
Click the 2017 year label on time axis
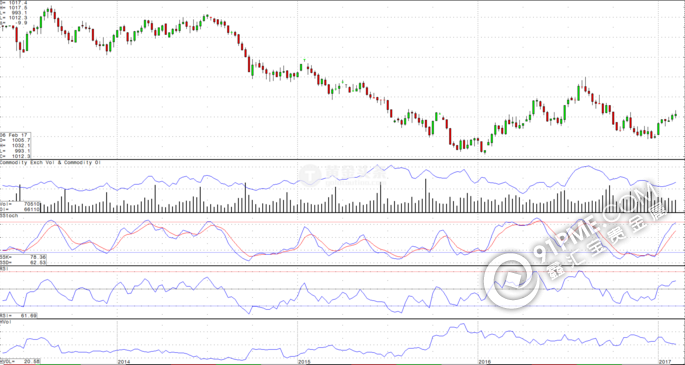point(665,362)
